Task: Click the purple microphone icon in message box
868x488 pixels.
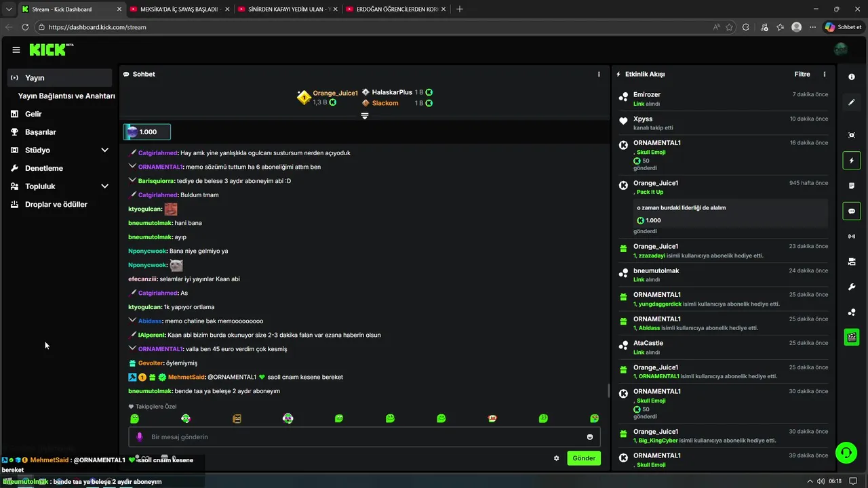Action: click(x=140, y=437)
